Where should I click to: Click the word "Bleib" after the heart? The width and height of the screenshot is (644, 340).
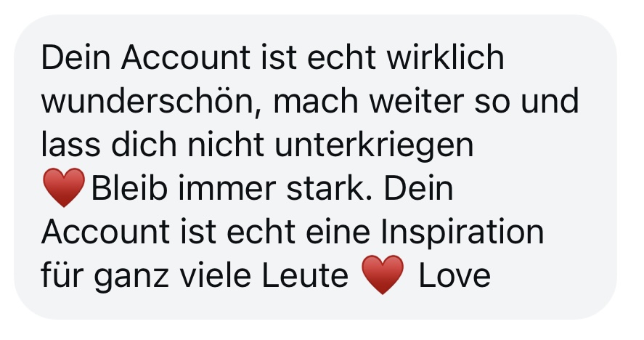click(x=129, y=189)
